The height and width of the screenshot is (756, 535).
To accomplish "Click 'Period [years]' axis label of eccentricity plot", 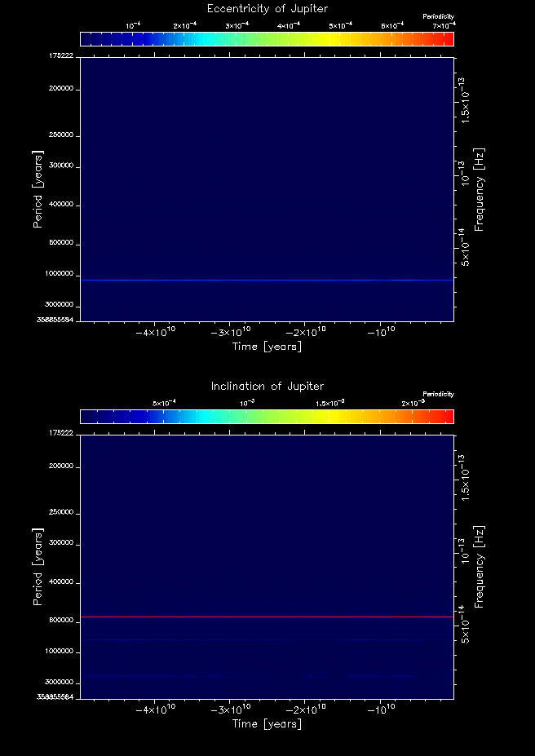I will tap(38, 188).
